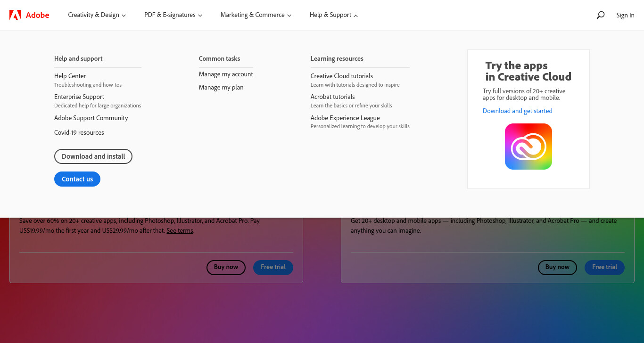This screenshot has height=343, width=644.
Task: Click the 'Learning resources' column heading
Action: (x=337, y=58)
